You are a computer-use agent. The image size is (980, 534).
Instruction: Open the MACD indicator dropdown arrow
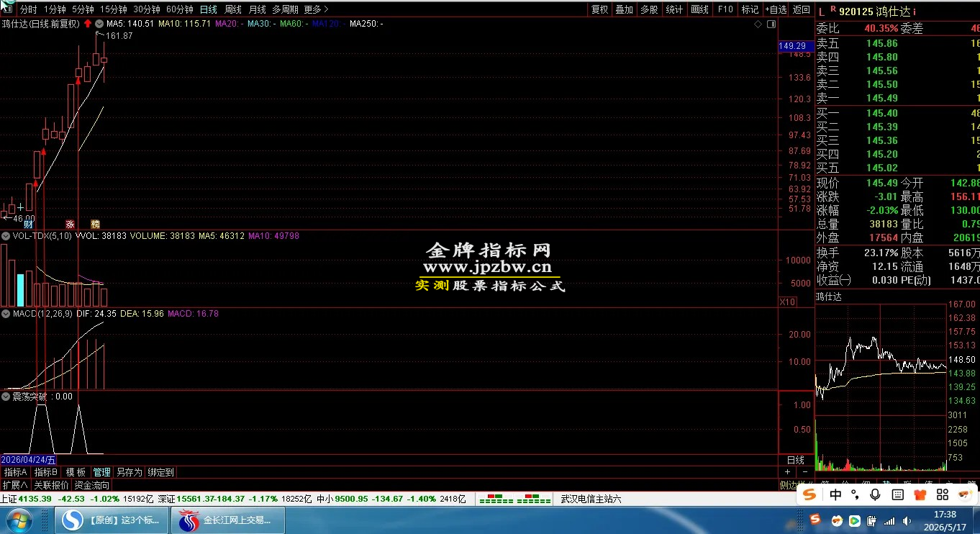click(x=6, y=314)
